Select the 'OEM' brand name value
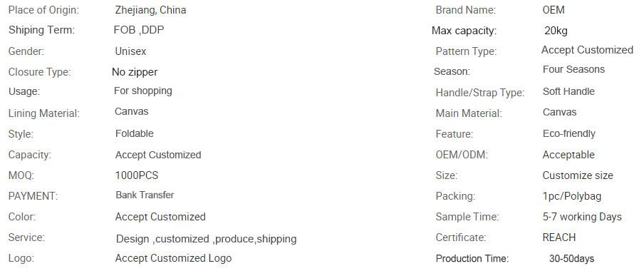Viewport: 644px width, 271px height. pyautogui.click(x=554, y=10)
